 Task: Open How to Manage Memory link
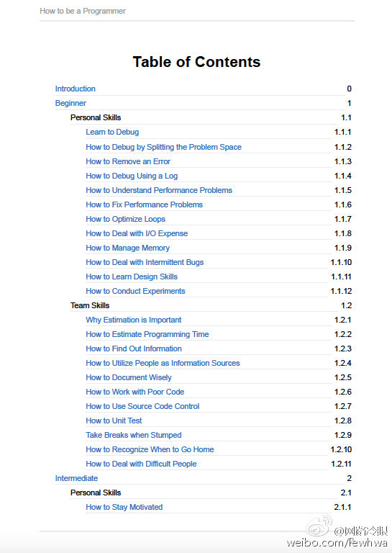pyautogui.click(x=127, y=248)
